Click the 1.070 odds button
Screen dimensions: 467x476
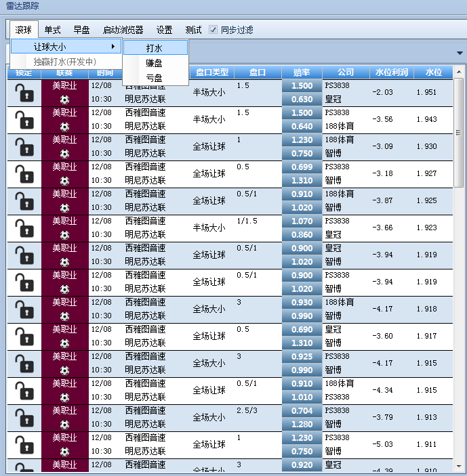click(x=302, y=221)
